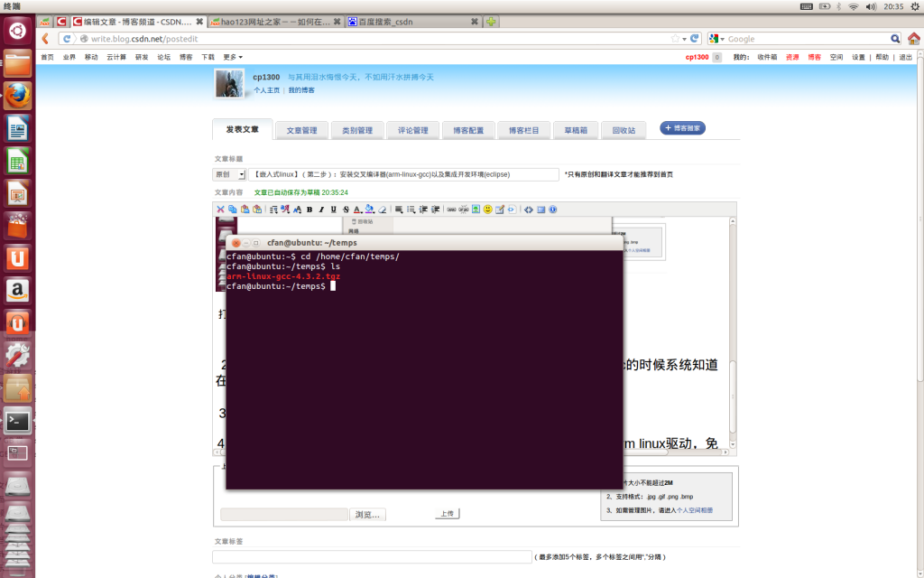This screenshot has width=924, height=578.
Task: Click the insert link chain icon
Action: 451,210
